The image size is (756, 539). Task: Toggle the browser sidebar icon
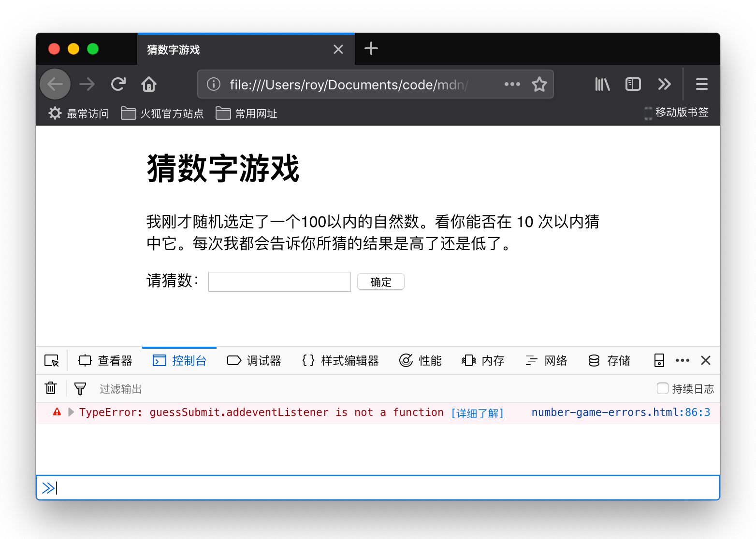[x=633, y=84]
